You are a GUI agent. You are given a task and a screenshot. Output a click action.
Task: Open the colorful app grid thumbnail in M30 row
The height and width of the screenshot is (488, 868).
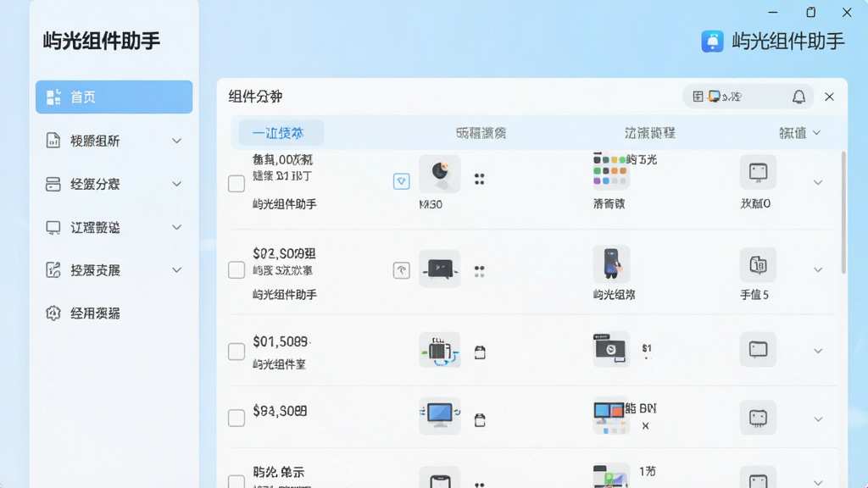coord(610,170)
